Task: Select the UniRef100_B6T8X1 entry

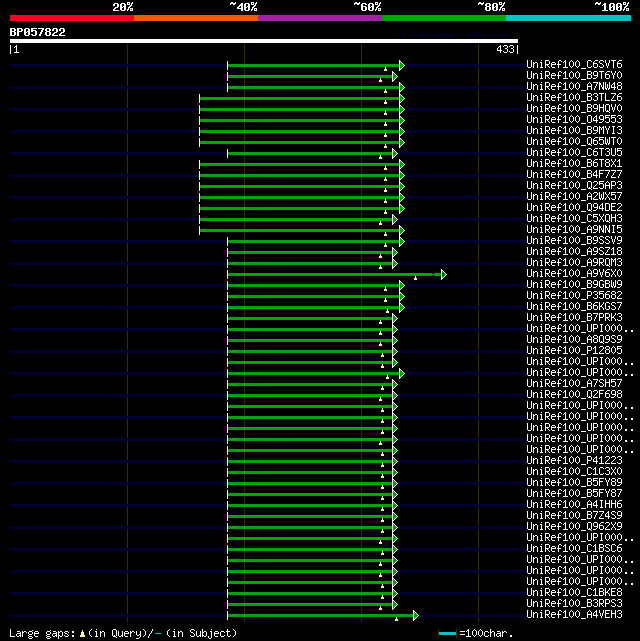Action: click(574, 164)
